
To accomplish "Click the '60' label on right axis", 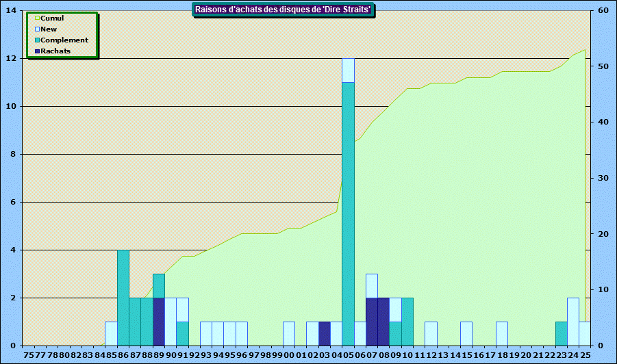I will 603,11.
